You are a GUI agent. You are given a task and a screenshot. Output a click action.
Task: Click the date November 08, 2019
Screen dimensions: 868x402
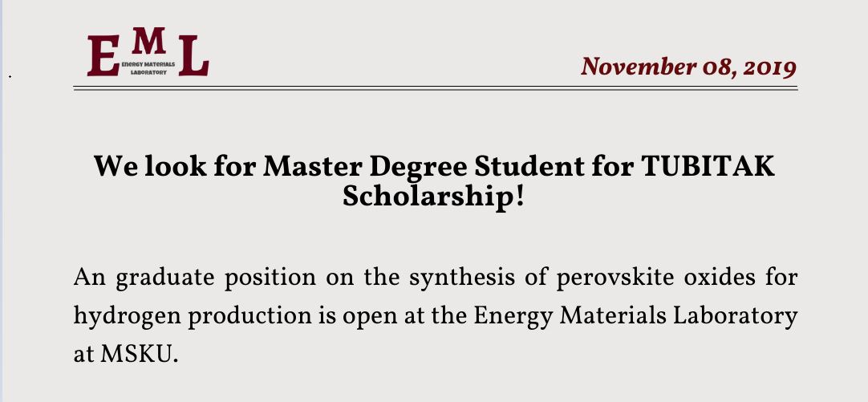[688, 67]
